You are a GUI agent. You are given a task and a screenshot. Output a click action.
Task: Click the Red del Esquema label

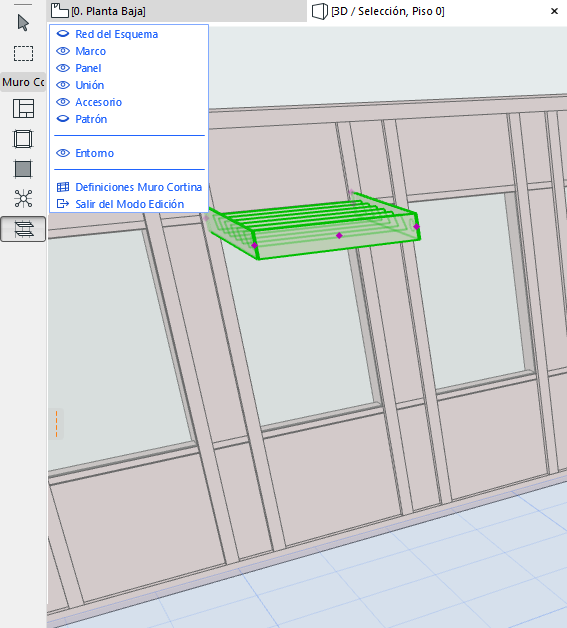point(117,34)
